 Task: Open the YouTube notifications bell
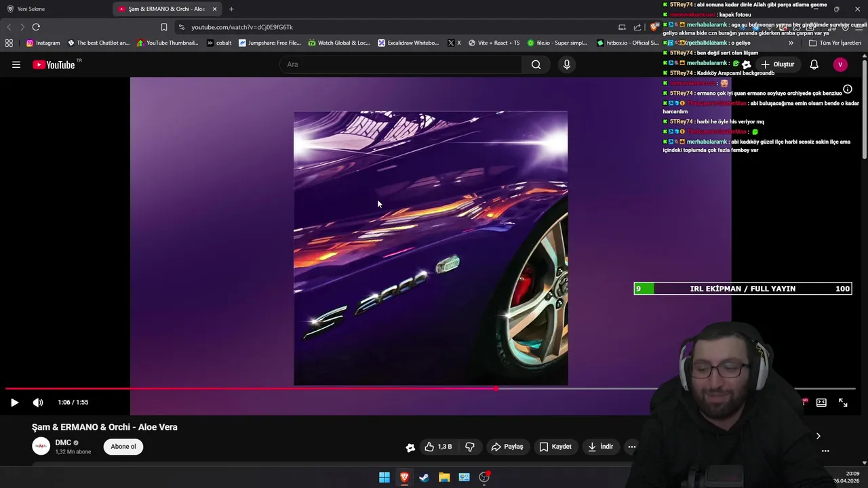814,64
